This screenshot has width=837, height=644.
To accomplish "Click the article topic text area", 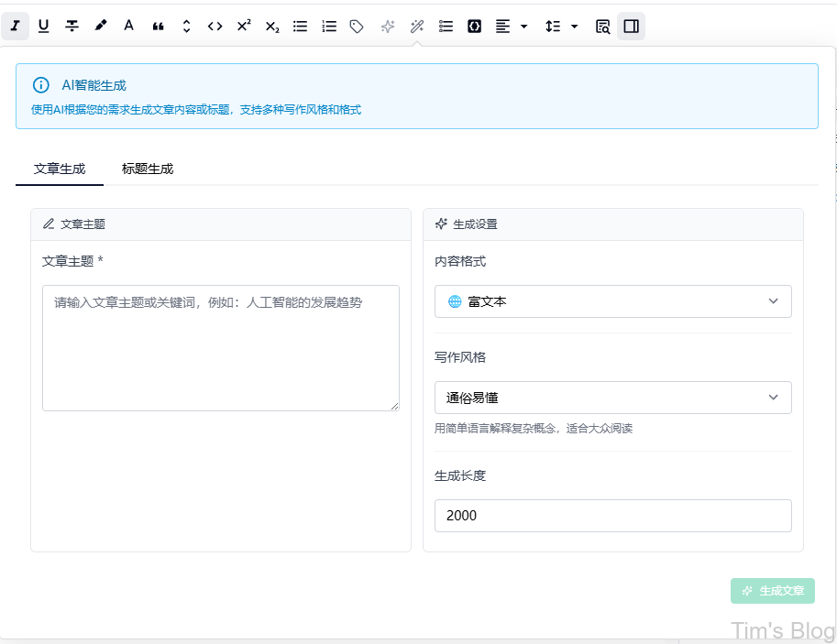I will point(220,348).
